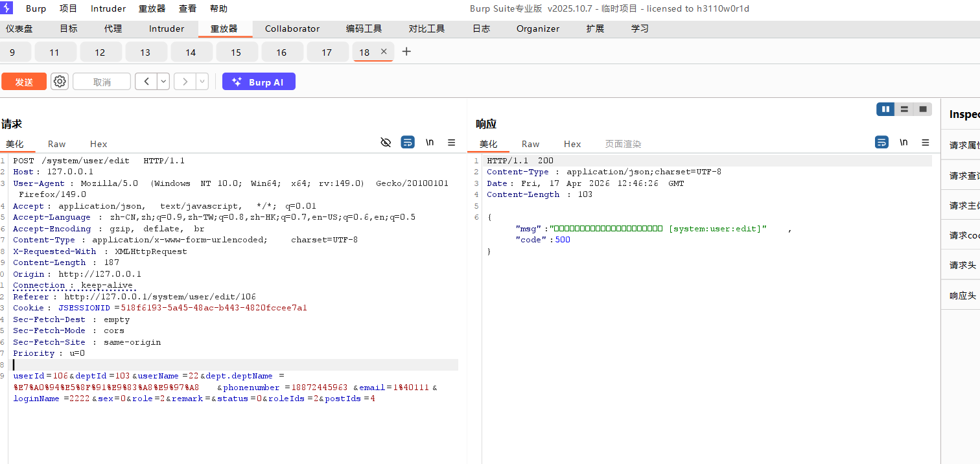This screenshot has height=464, width=980.
Task: Select Repeater request tab 17
Action: (x=327, y=52)
